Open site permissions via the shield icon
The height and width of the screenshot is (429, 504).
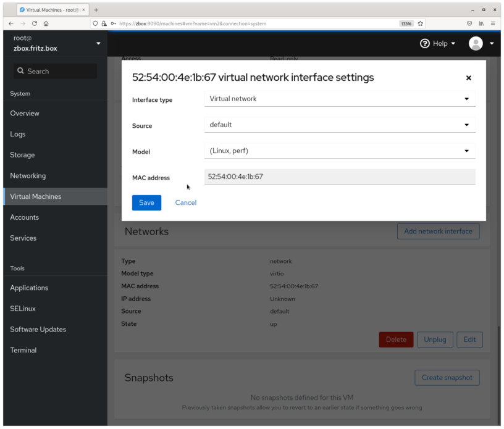[95, 23]
